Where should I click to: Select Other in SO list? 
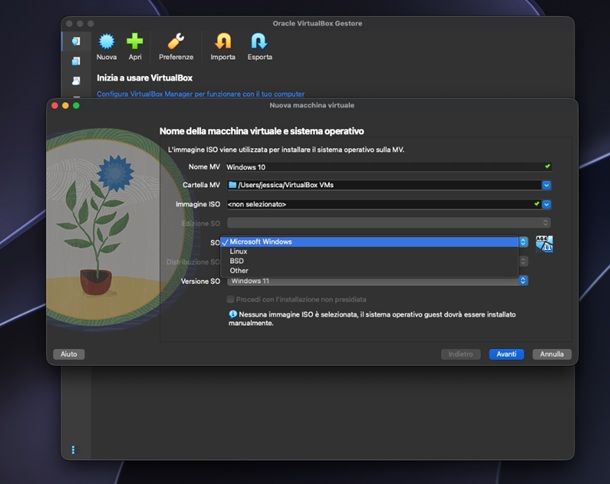click(370, 270)
